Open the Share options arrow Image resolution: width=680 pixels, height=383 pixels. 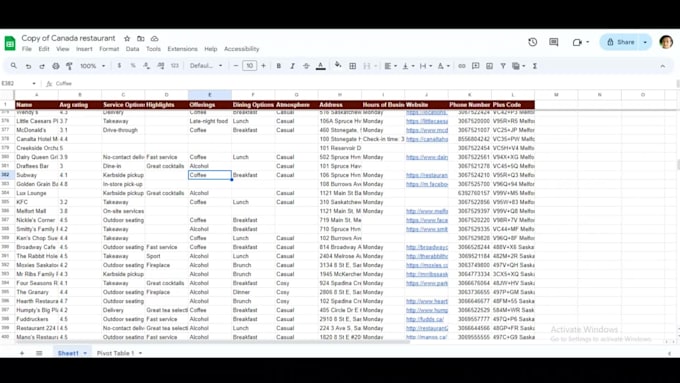(x=645, y=42)
